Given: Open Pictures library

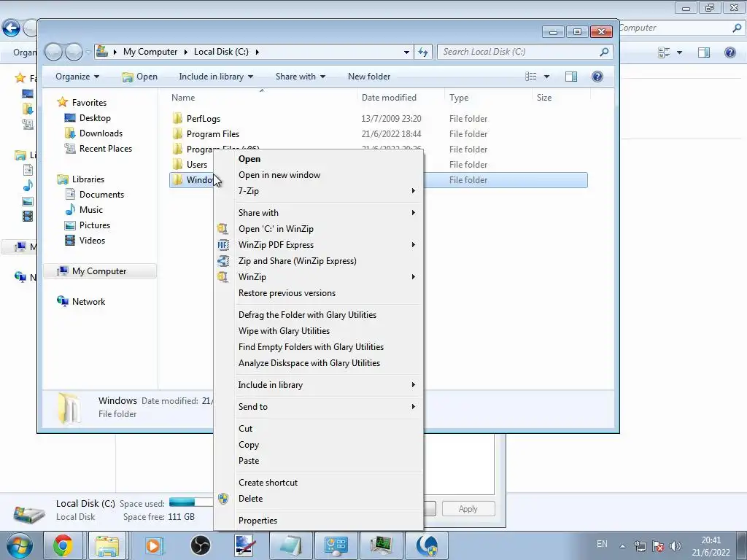Looking at the screenshot, I should pyautogui.click(x=94, y=225).
